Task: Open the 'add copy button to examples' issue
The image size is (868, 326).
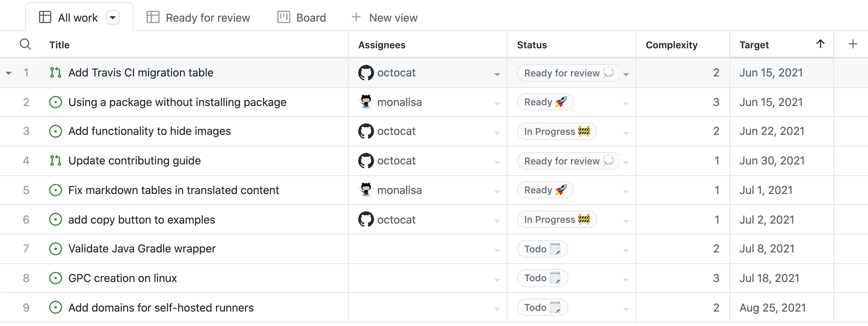Action: pyautogui.click(x=142, y=220)
